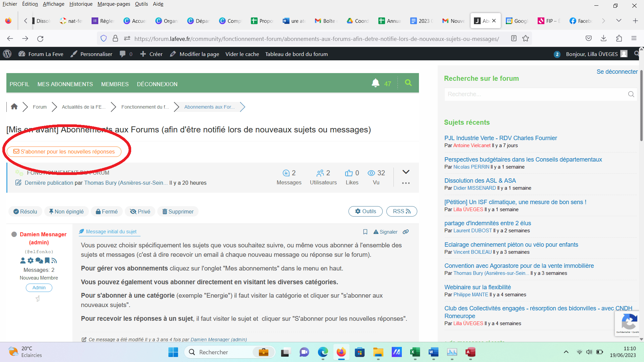Toggle the Fermé topic lock
Image resolution: width=644 pixels, height=362 pixels.
[x=107, y=212]
